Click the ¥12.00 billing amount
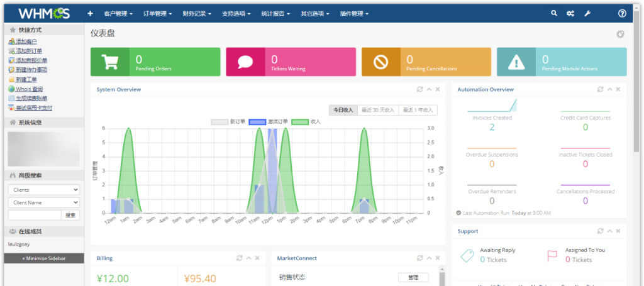The width and height of the screenshot is (644, 286). tap(113, 278)
